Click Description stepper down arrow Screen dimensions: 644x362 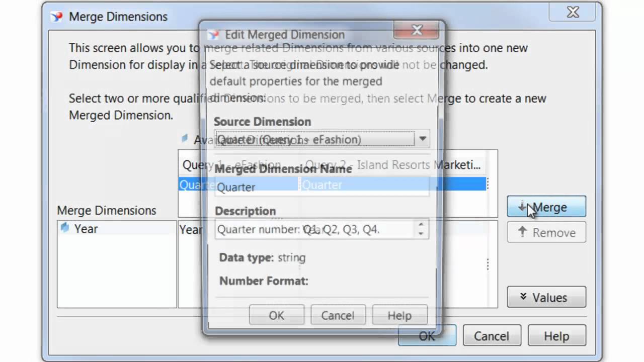(421, 233)
